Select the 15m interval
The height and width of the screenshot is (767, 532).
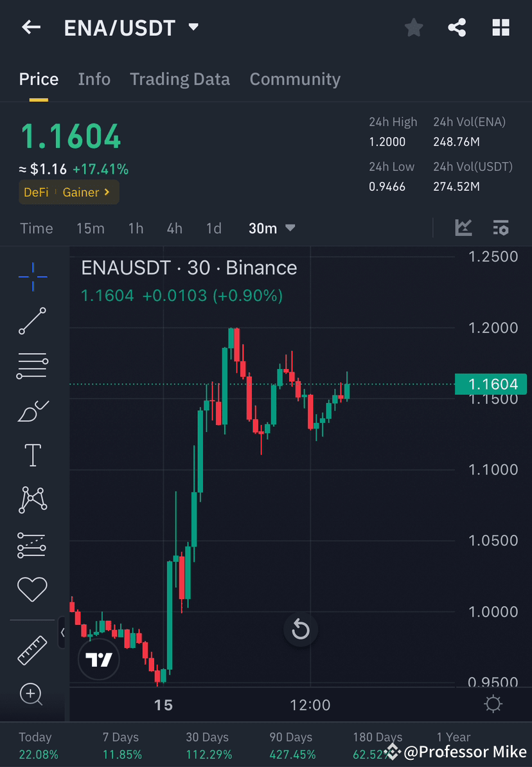point(91,228)
